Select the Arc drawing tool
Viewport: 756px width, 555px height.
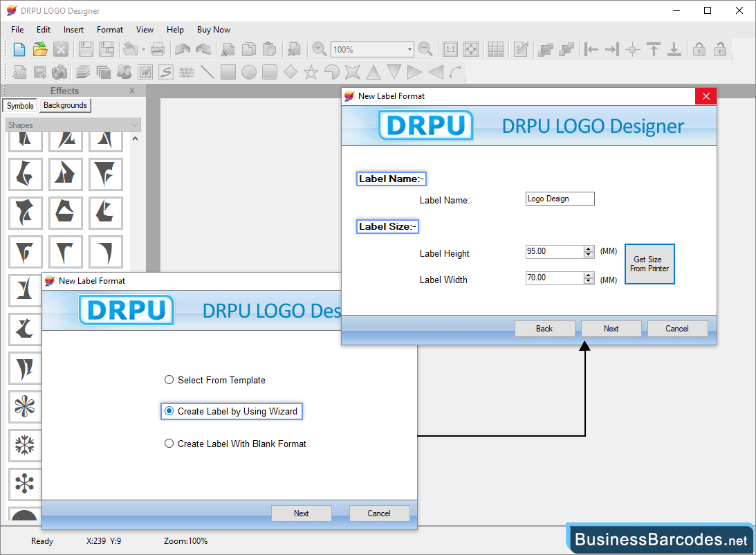(x=455, y=73)
